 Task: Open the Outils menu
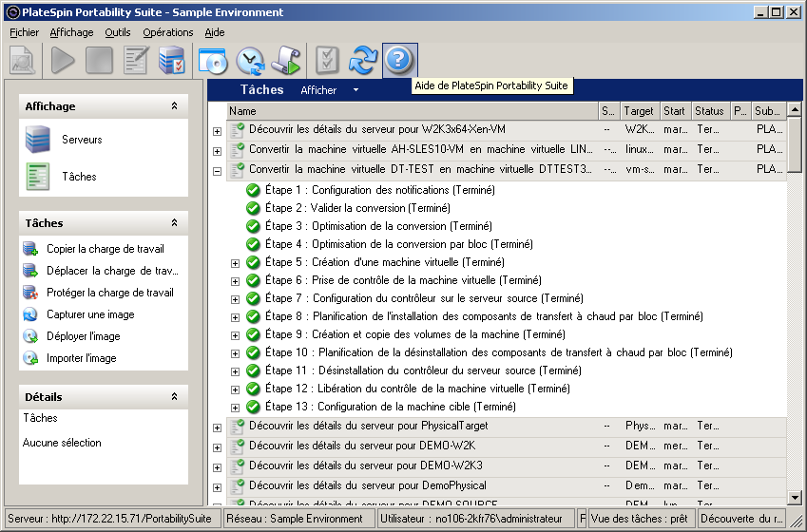(x=118, y=32)
